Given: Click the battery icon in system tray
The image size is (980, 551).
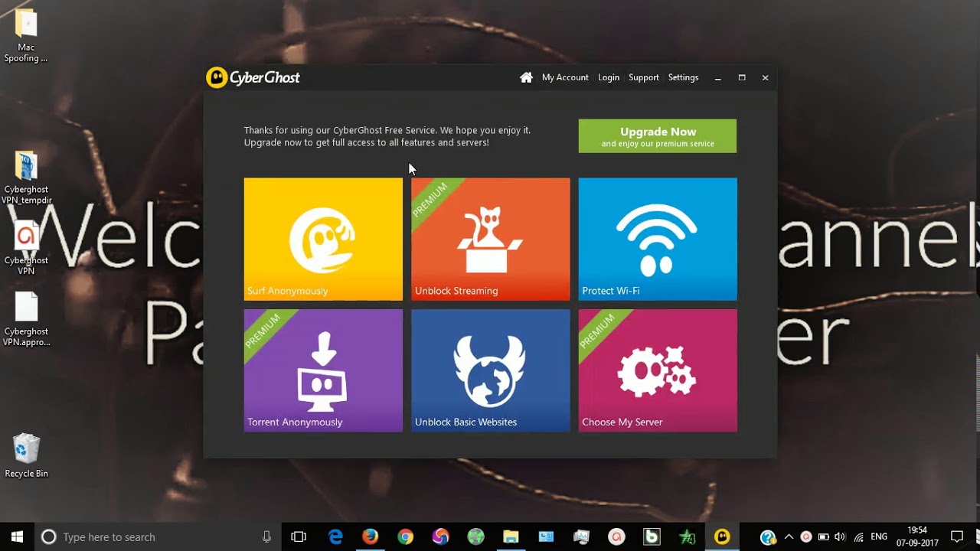Looking at the screenshot, I should [x=823, y=536].
